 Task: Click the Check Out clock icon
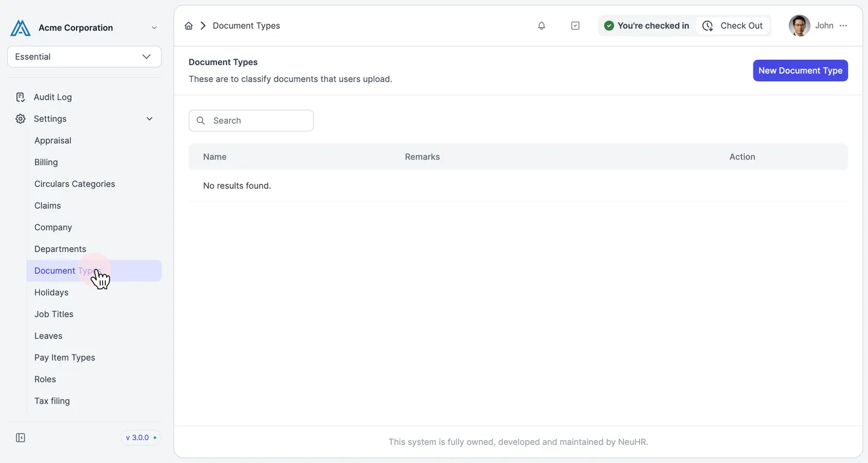coord(708,25)
